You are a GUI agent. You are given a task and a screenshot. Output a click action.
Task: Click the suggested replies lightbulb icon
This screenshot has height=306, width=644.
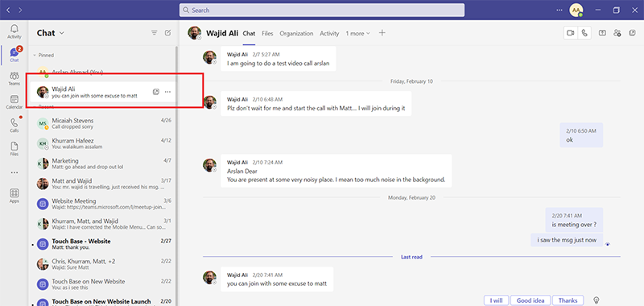coord(597,300)
